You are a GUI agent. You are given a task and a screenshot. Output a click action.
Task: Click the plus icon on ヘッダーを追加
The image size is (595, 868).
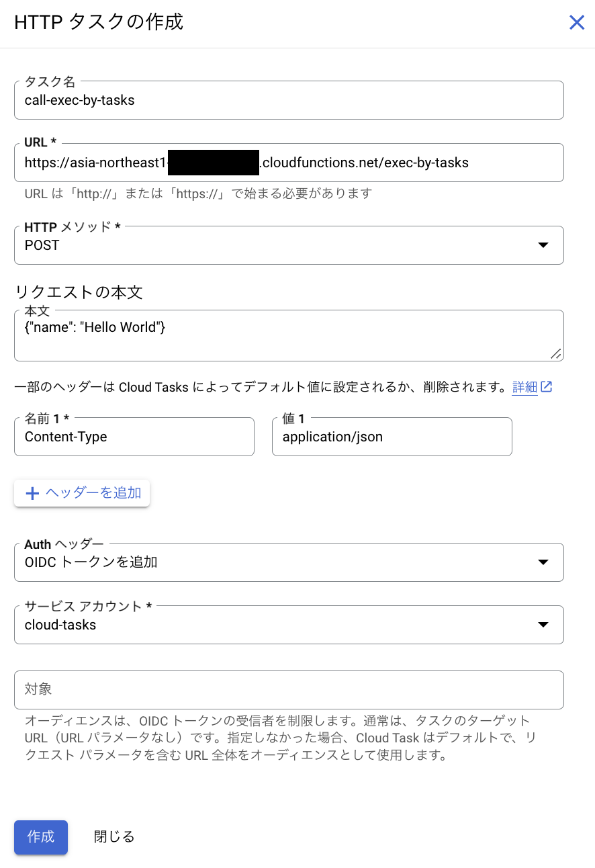(32, 492)
